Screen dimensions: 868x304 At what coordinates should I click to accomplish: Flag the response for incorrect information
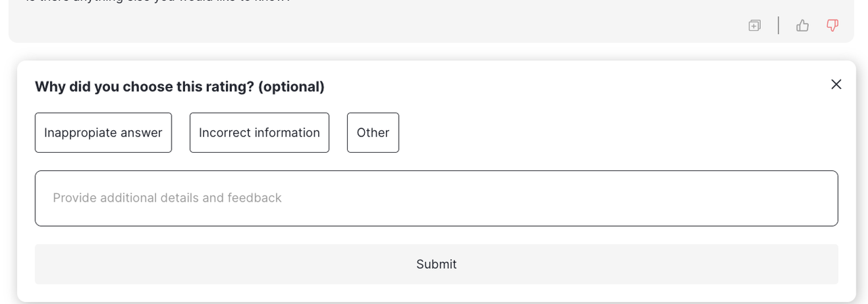[x=259, y=132]
